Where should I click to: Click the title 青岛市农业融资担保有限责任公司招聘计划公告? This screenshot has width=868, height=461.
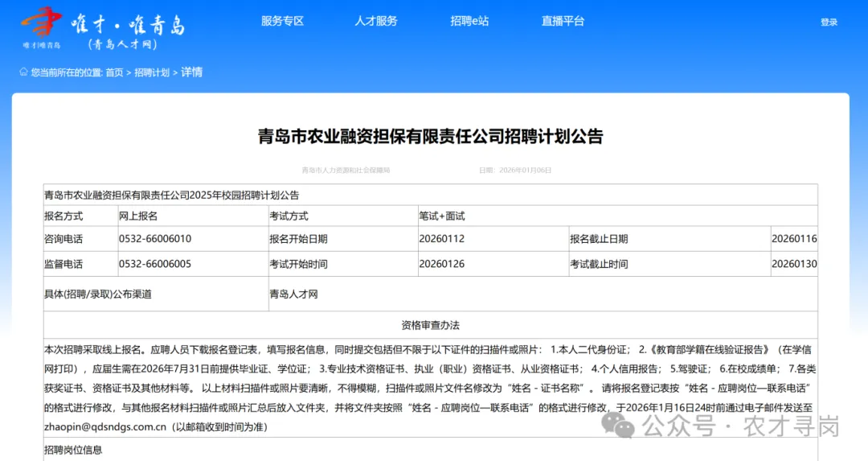[430, 136]
